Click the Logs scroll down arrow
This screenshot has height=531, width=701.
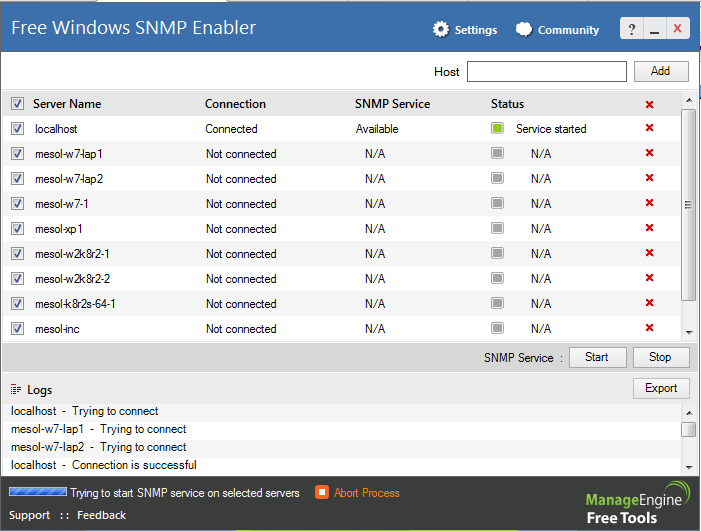coord(689,468)
